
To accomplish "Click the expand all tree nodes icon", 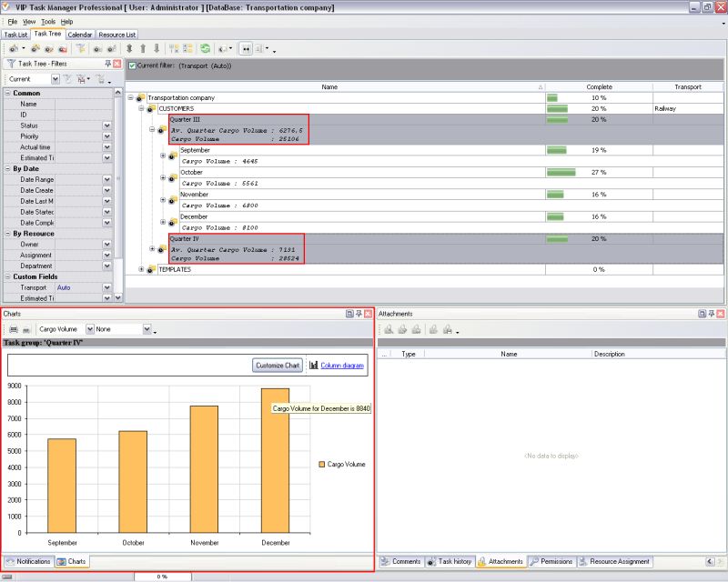I will [174, 48].
